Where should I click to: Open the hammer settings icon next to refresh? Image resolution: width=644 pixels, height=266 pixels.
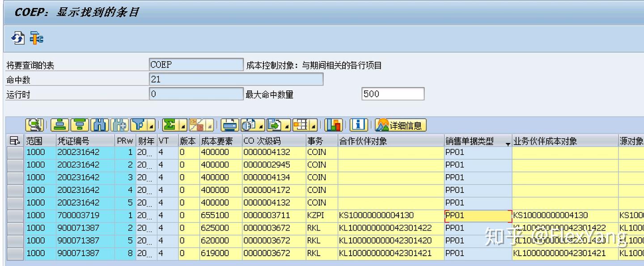(x=36, y=39)
